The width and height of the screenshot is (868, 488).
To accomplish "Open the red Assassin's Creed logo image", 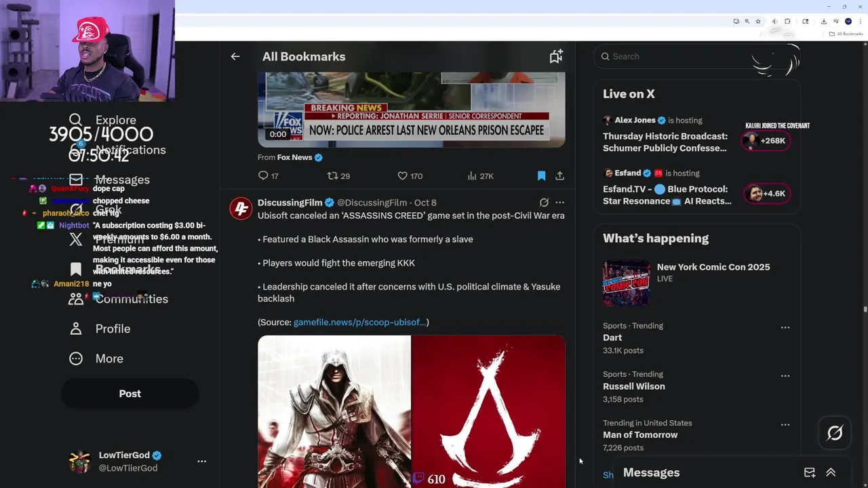I will 488,411.
